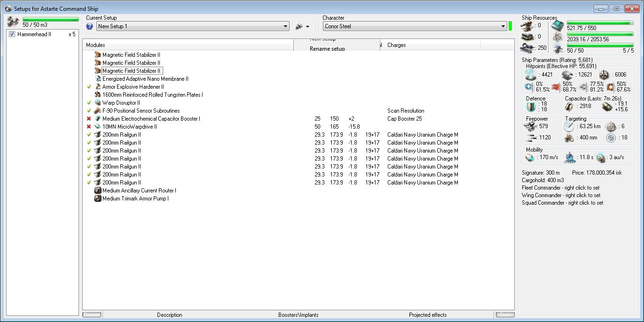Open the Current Setup dropdown

pos(193,26)
